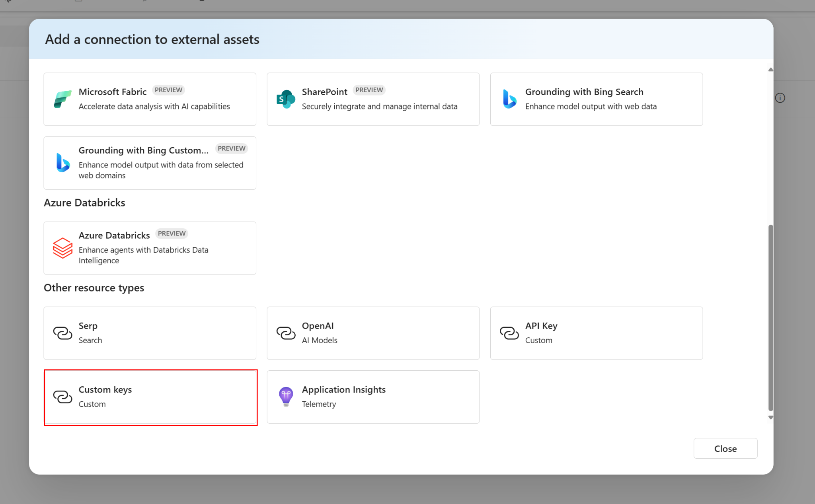Select the Custom keys connection

click(x=150, y=397)
